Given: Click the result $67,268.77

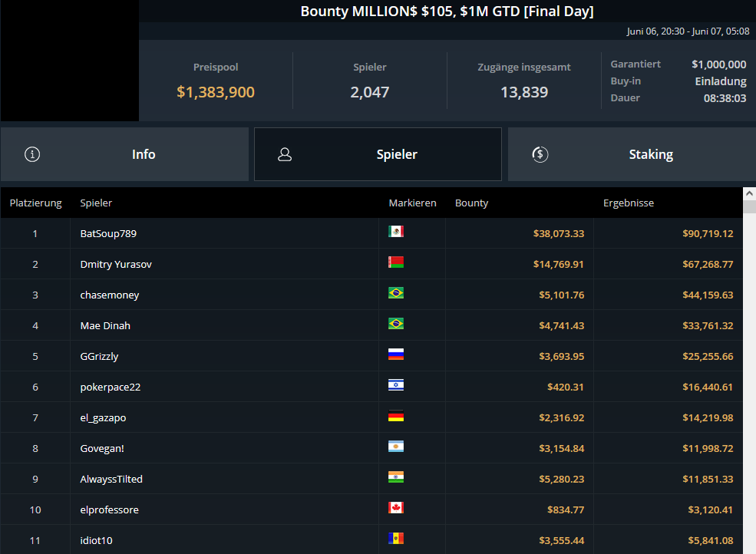Looking at the screenshot, I should tap(708, 264).
